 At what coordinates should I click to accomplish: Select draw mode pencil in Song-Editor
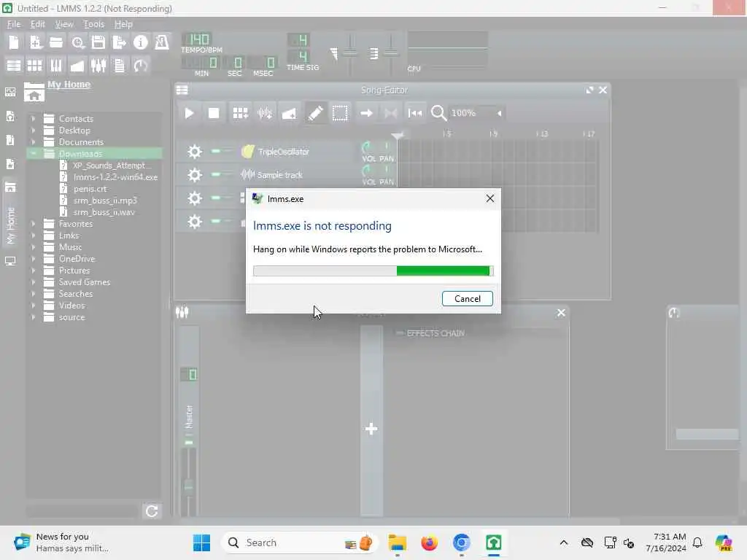click(x=315, y=113)
